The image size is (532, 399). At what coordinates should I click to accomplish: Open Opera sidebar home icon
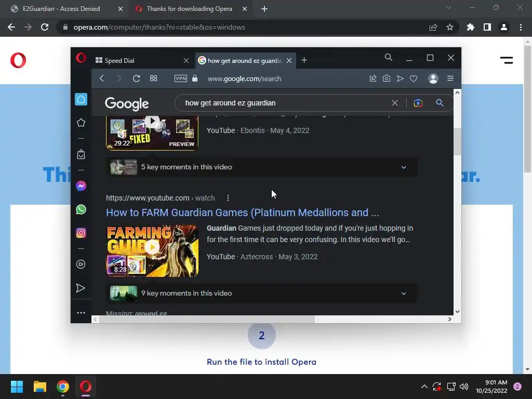click(x=81, y=99)
